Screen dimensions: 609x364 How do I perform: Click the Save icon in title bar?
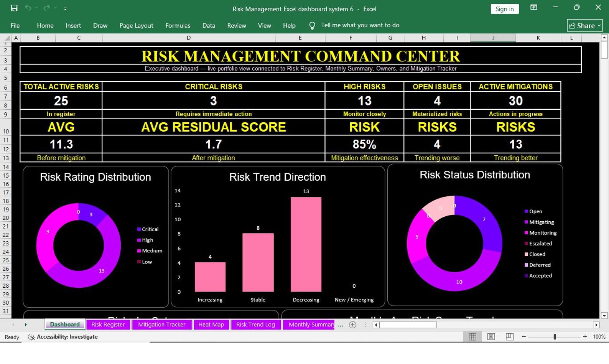point(14,8)
